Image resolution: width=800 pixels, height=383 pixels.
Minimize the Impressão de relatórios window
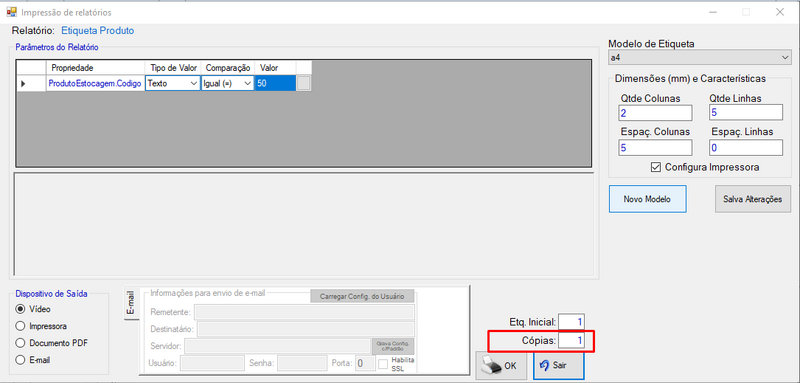(x=713, y=12)
